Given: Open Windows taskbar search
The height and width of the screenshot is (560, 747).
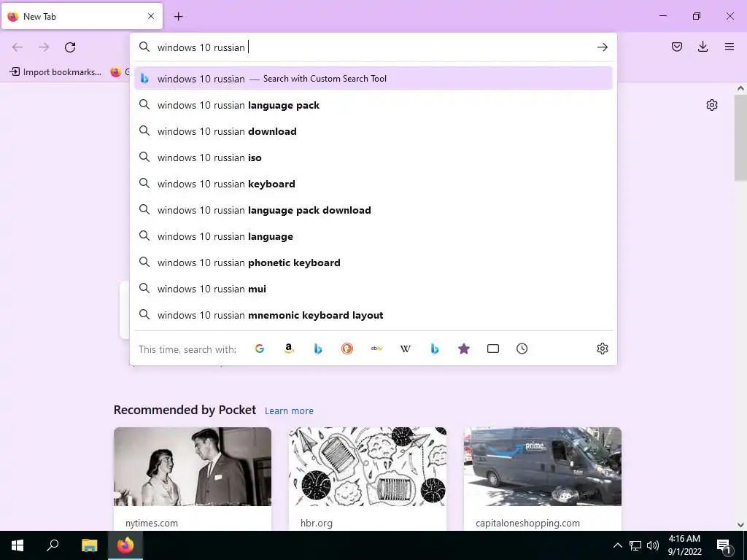Looking at the screenshot, I should [x=53, y=545].
